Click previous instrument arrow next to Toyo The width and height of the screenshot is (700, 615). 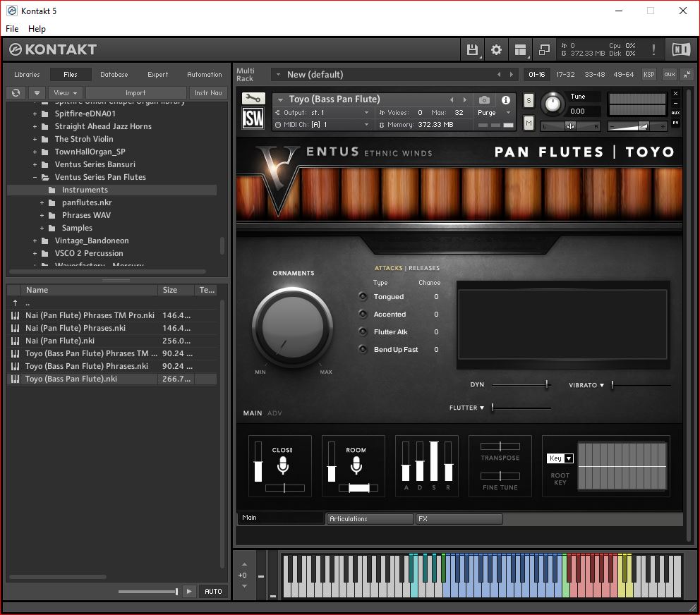click(452, 99)
